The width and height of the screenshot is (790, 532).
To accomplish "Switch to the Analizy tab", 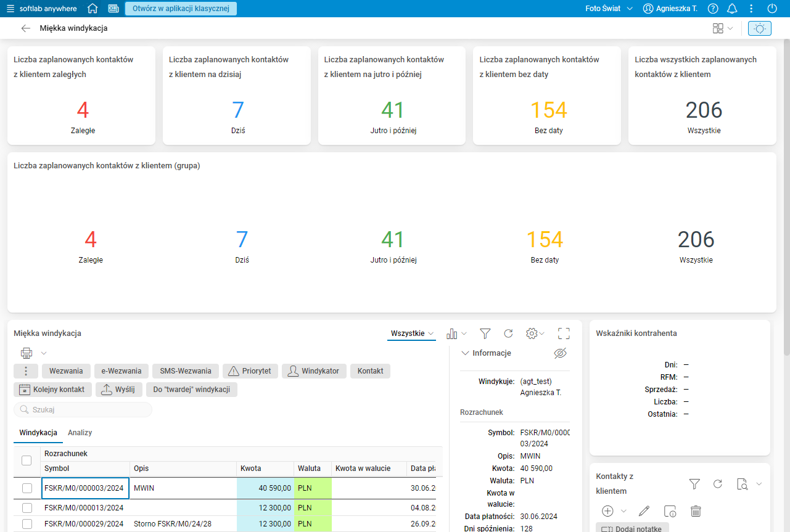I will point(80,433).
